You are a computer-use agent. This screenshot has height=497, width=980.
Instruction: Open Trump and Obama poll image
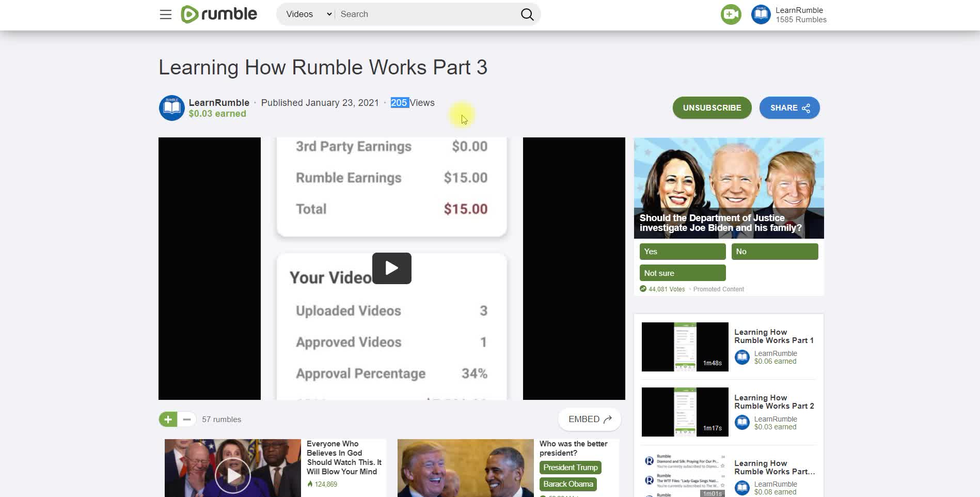[465, 468]
